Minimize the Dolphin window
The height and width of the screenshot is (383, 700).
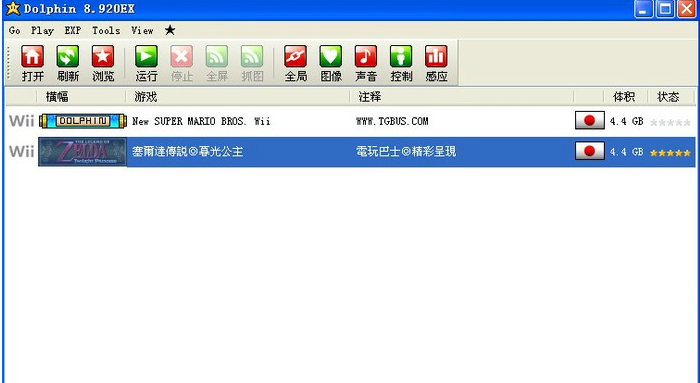point(643,9)
